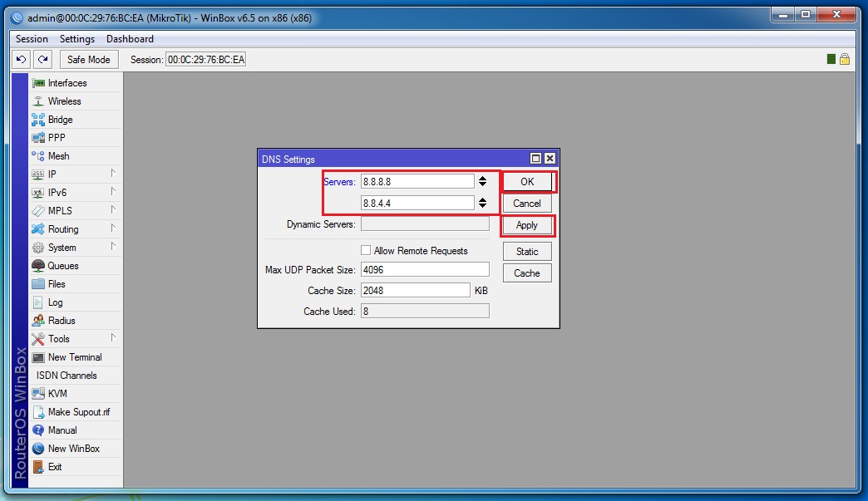Open the Session menu

pos(32,39)
